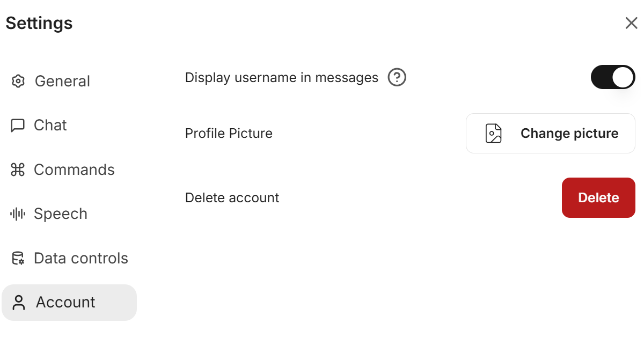Select the Account tab label

[x=65, y=303]
